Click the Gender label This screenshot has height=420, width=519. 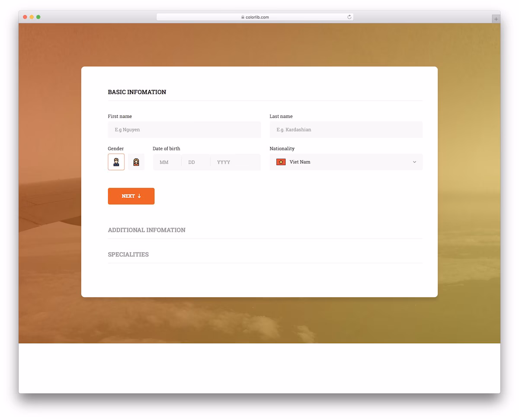(x=116, y=149)
